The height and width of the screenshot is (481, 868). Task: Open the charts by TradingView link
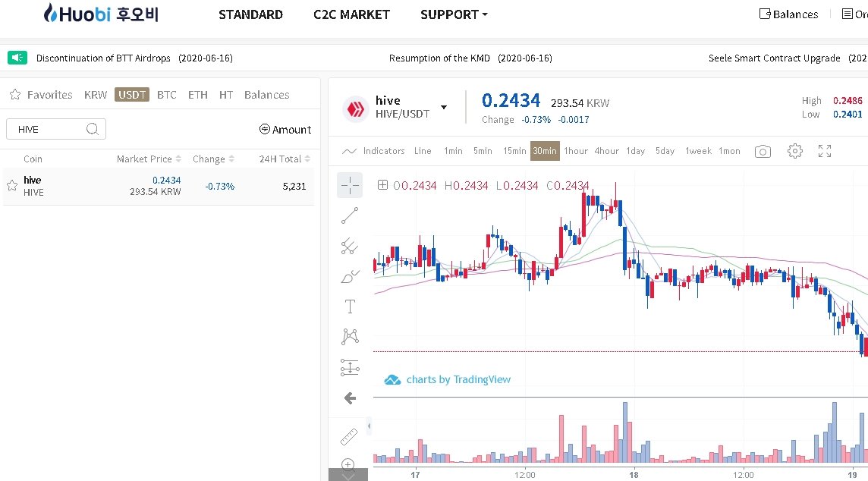pos(448,379)
